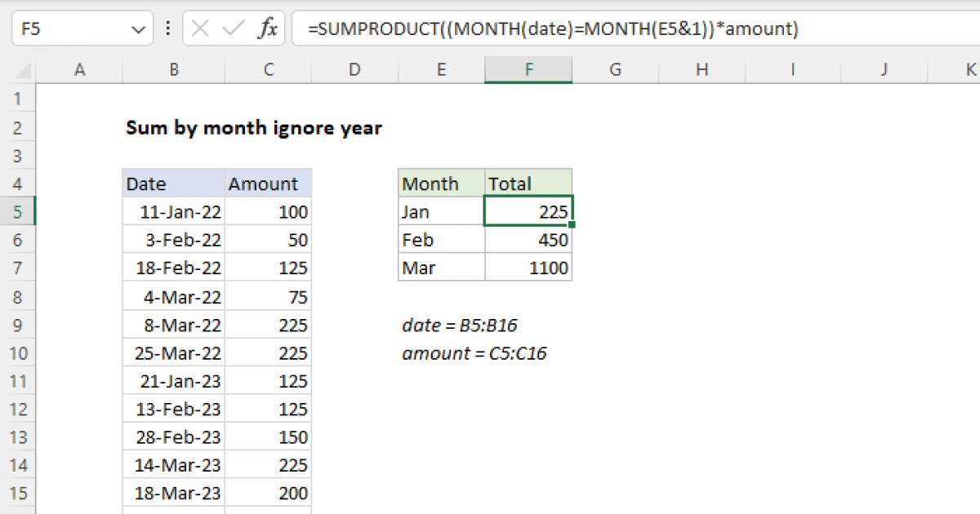The width and height of the screenshot is (980, 514).
Task: Click the Cancel (X) icon beside formula bar
Action: 198,28
